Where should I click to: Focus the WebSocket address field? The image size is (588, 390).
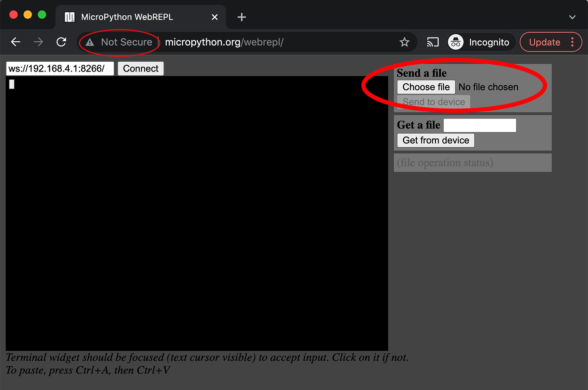[x=60, y=69]
